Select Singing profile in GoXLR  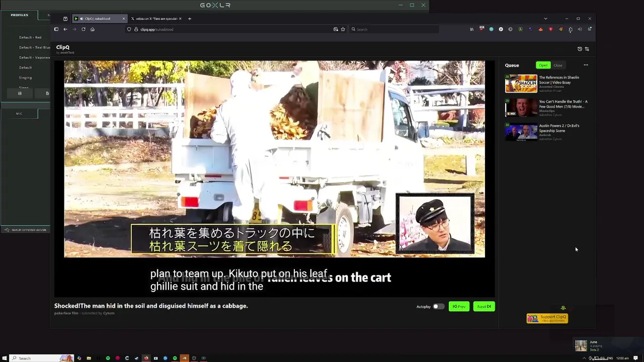tap(25, 77)
